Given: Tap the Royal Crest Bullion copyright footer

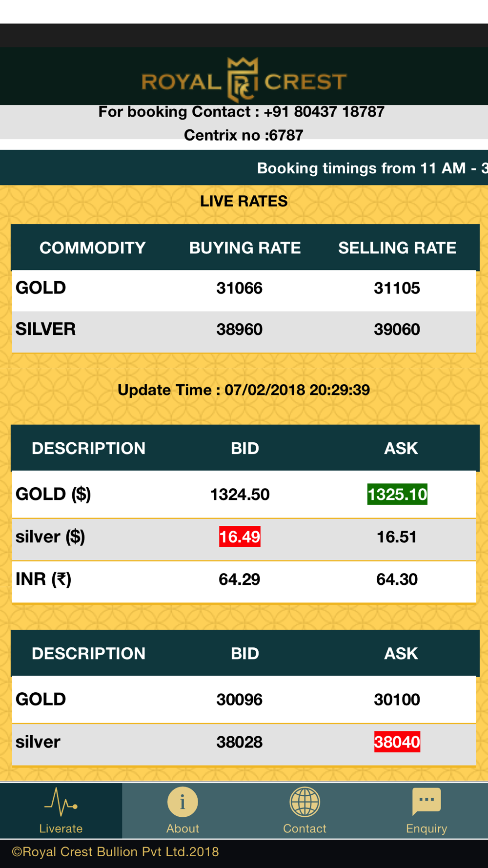Looking at the screenshot, I should [115, 852].
